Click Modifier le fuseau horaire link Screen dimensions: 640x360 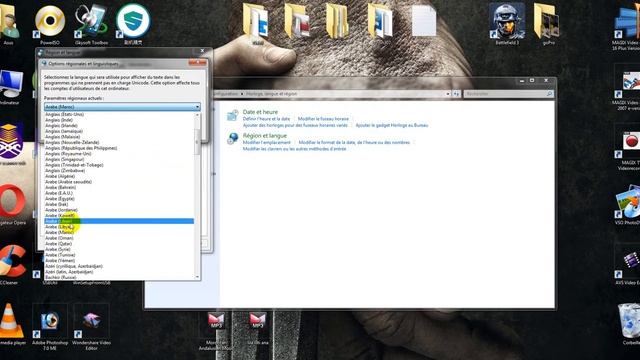click(x=323, y=119)
